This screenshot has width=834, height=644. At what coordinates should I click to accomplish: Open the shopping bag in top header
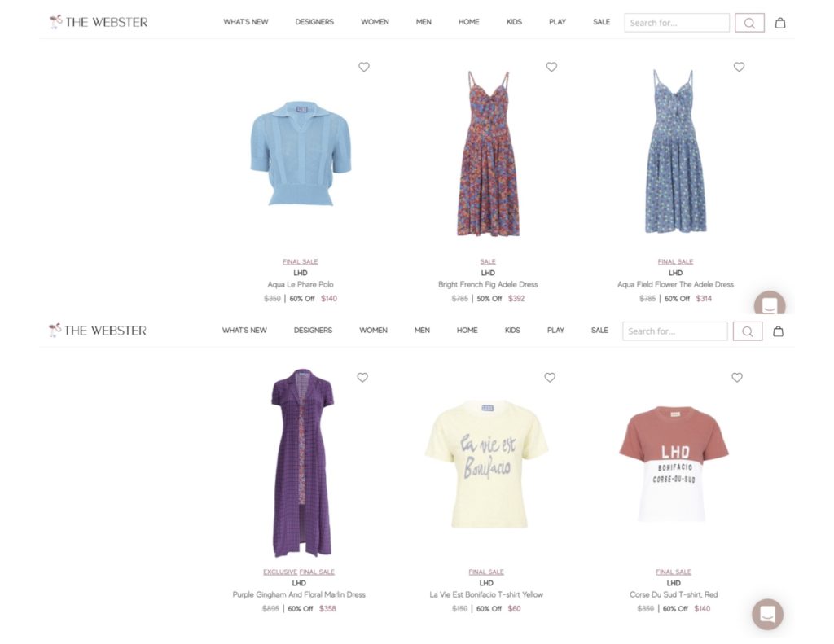[x=780, y=23]
